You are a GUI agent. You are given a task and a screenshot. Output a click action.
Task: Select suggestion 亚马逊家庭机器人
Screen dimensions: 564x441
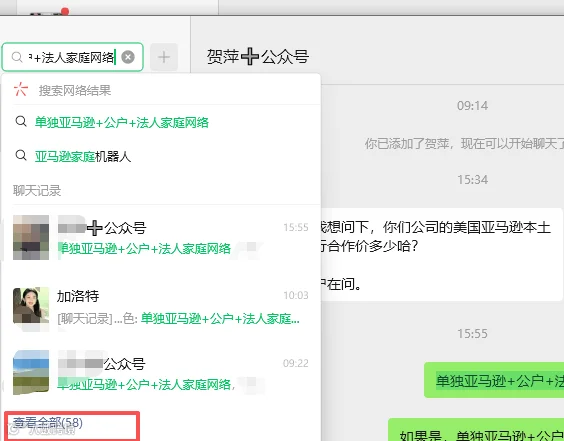click(161, 156)
